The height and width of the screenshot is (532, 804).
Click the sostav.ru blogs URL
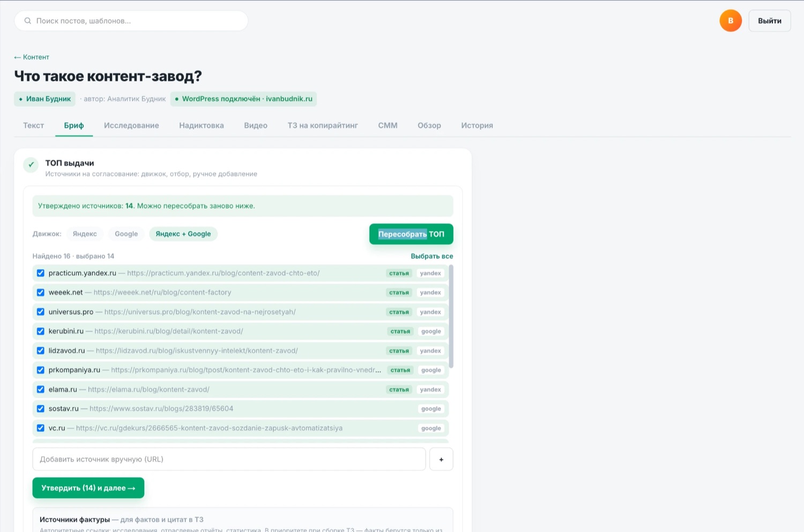161,409
